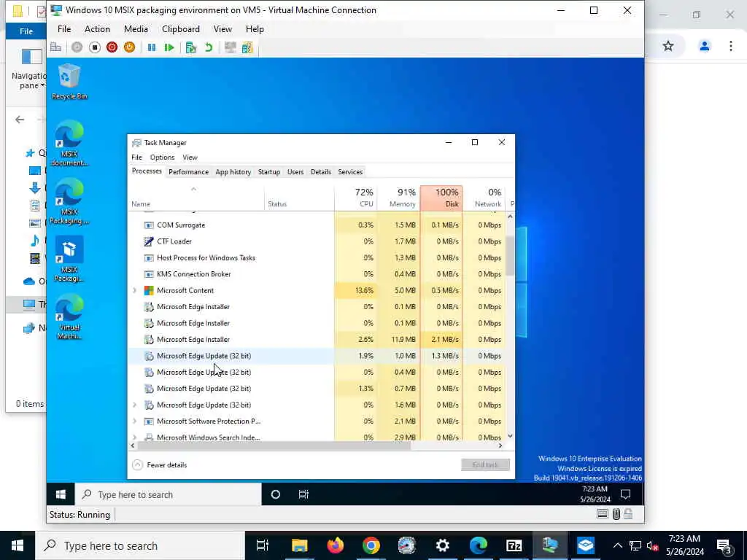
Task: Switch to the Details tab
Action: pos(321,172)
